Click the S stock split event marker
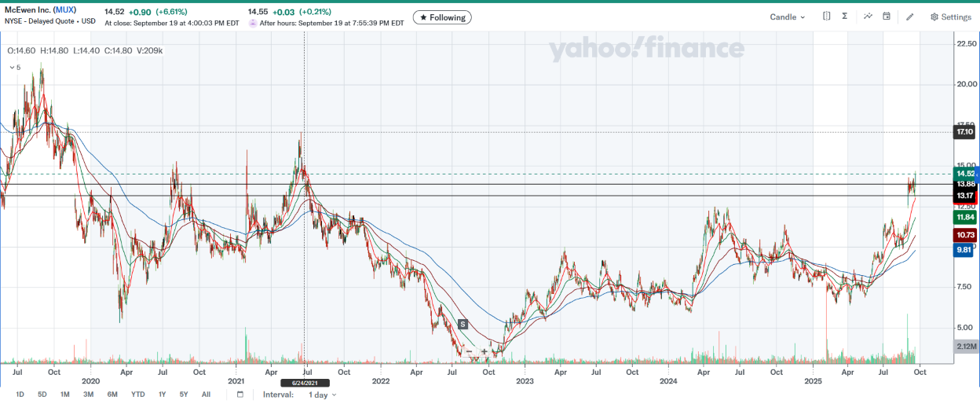The image size is (980, 404). 463,324
